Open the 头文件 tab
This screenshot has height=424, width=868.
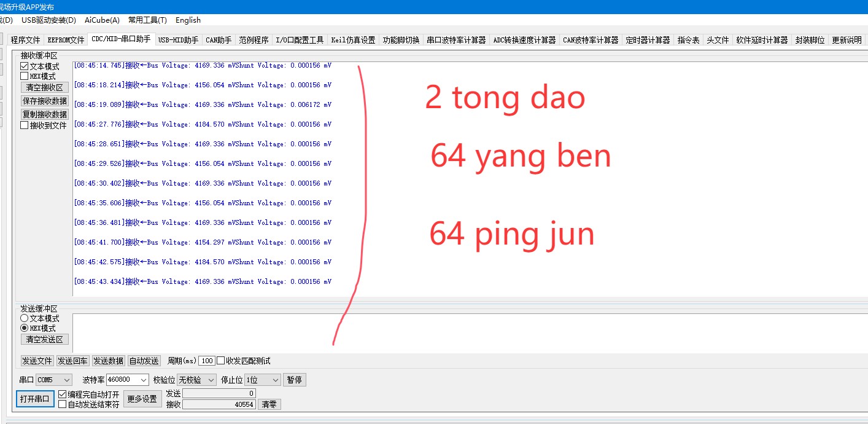coord(718,40)
